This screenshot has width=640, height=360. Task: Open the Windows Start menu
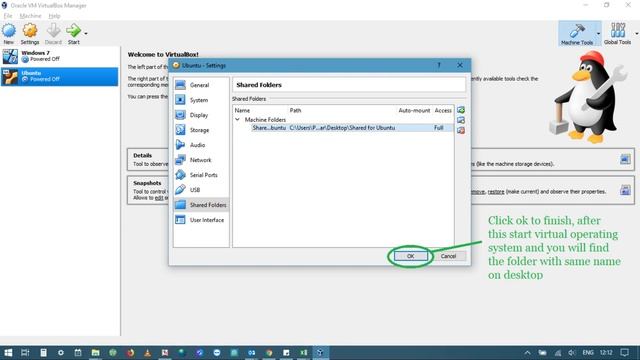[8, 353]
